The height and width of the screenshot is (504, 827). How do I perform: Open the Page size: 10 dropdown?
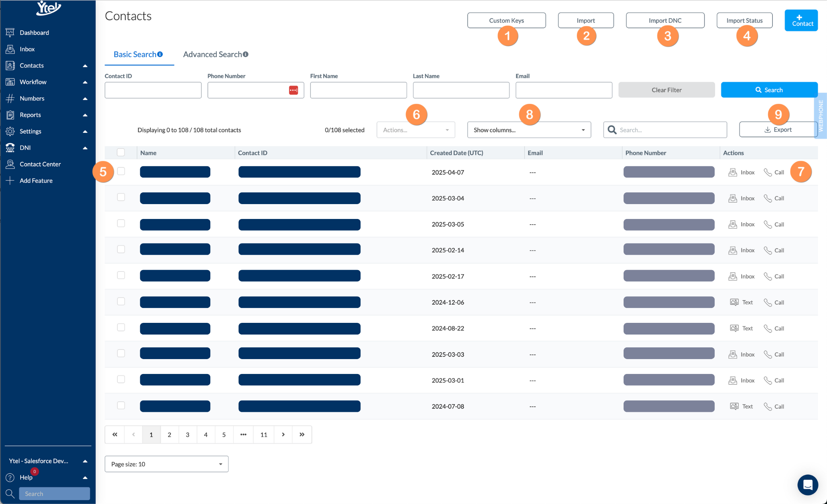[166, 464]
